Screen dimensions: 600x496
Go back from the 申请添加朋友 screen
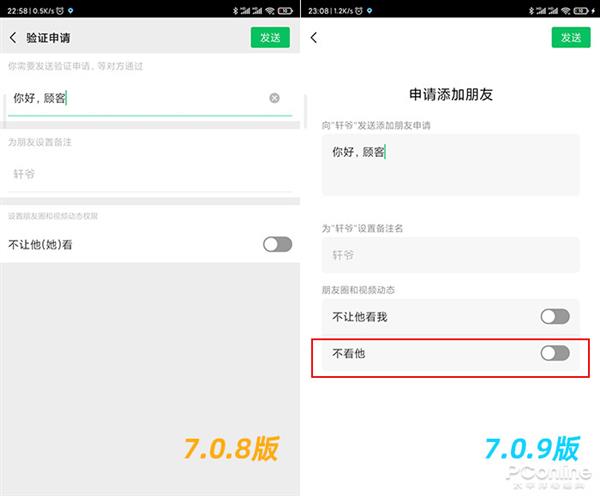click(x=314, y=38)
